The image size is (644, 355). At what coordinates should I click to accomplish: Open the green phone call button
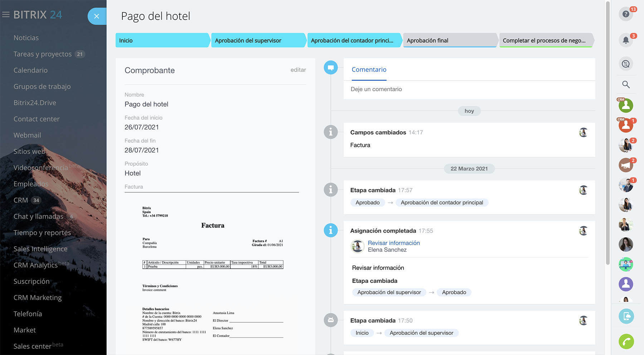click(626, 341)
